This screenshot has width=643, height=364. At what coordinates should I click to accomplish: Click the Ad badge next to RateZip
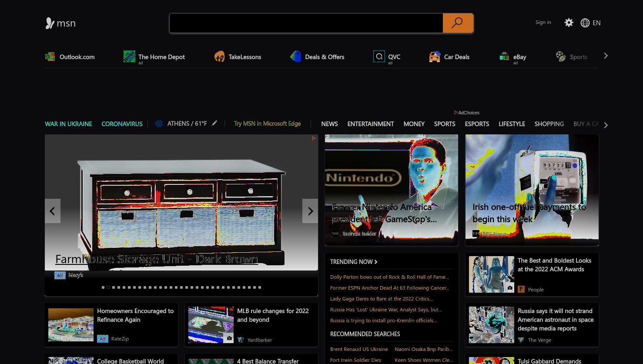tap(103, 338)
